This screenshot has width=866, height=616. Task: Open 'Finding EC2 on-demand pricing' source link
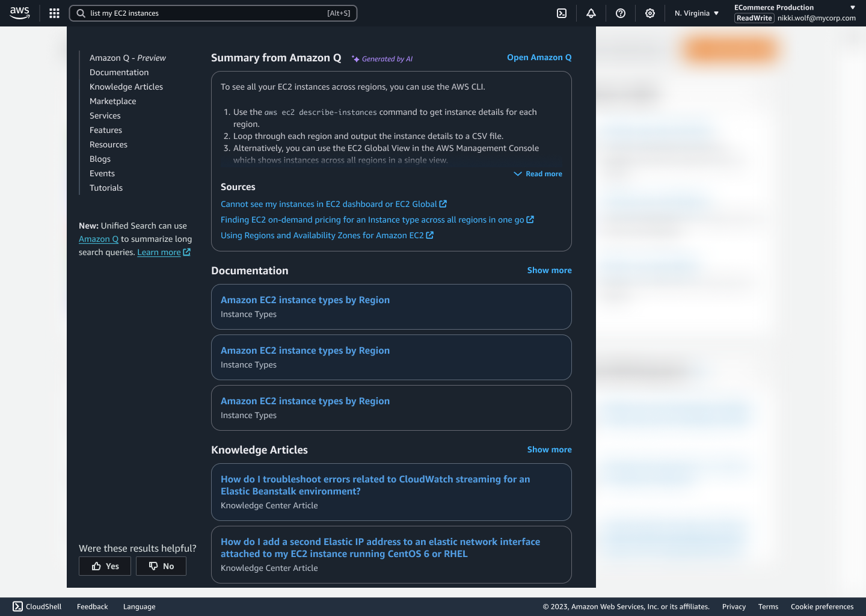pyautogui.click(x=372, y=220)
